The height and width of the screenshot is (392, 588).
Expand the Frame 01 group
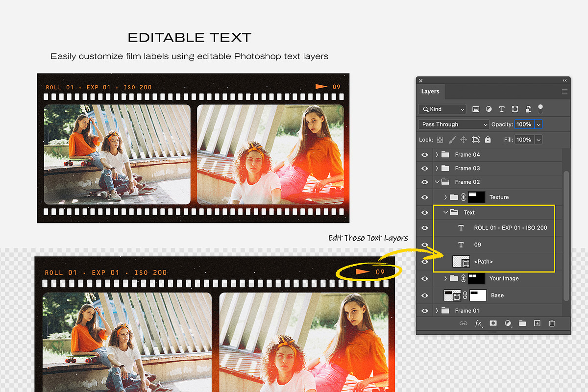[437, 311]
